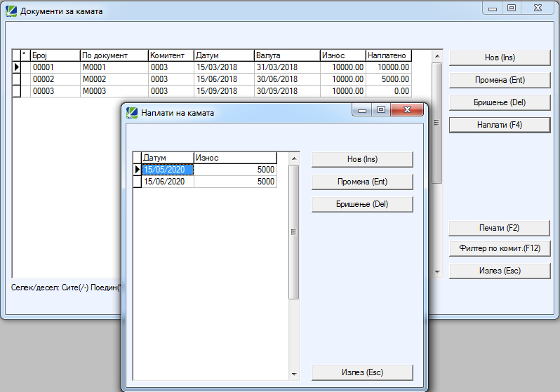Click Износ header in payments grid

235,158
